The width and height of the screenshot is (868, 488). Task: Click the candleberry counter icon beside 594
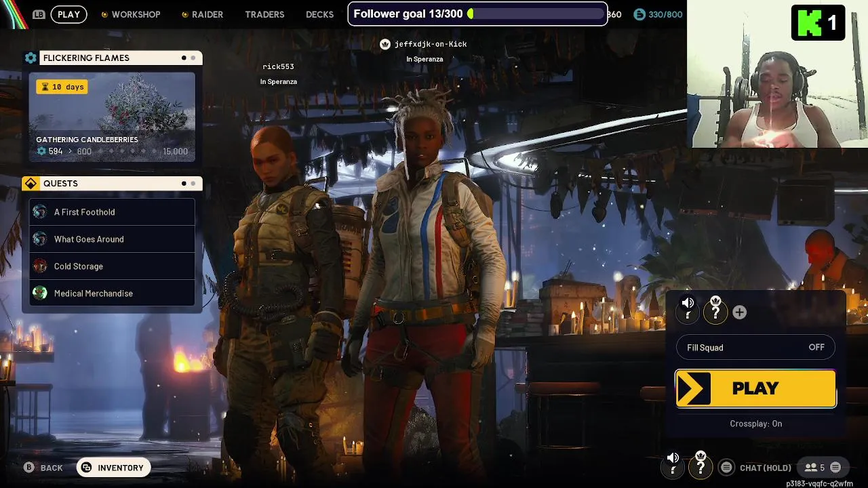(x=41, y=151)
